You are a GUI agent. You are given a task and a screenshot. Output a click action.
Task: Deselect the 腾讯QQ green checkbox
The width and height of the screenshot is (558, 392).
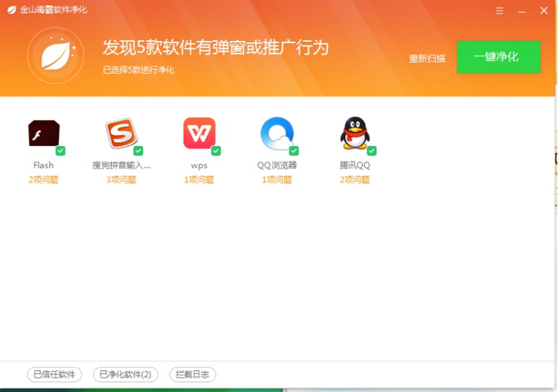pyautogui.click(x=372, y=151)
